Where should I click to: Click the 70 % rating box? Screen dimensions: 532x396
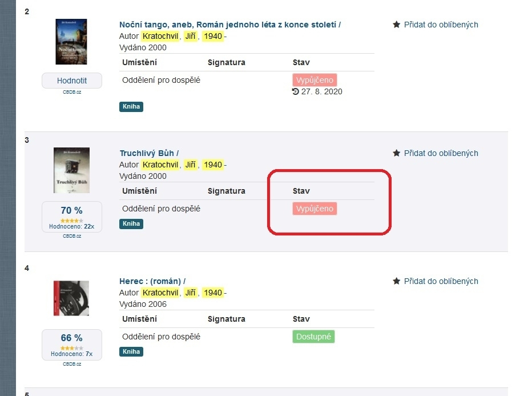[x=72, y=217]
